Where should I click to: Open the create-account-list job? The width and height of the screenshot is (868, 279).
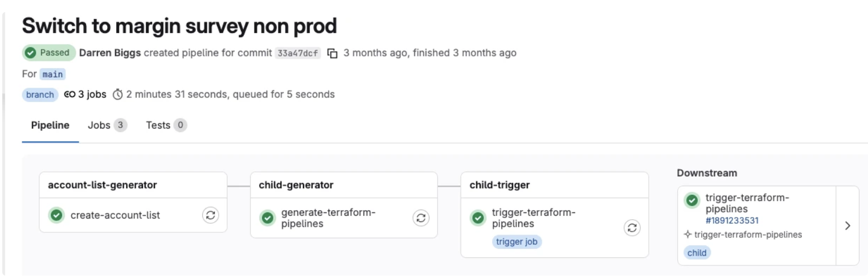point(115,215)
